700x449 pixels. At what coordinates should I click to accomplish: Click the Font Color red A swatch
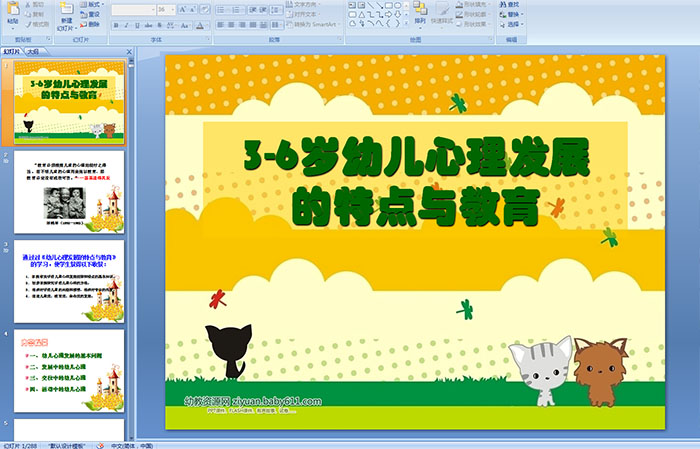click(200, 25)
